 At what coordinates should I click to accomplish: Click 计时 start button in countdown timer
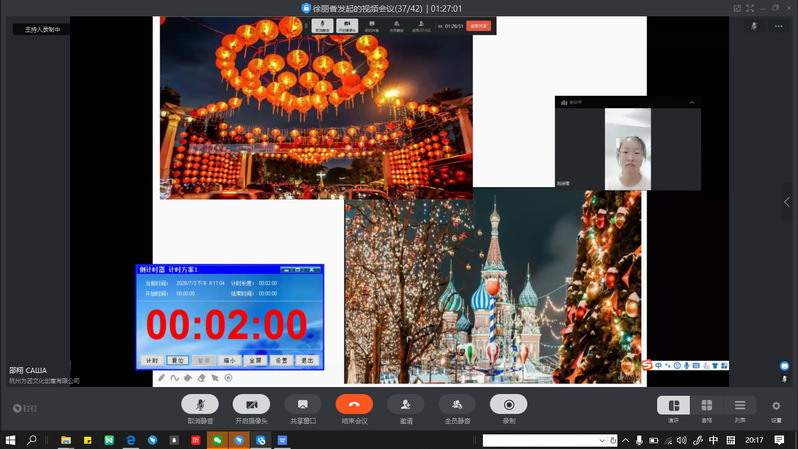pyautogui.click(x=152, y=360)
